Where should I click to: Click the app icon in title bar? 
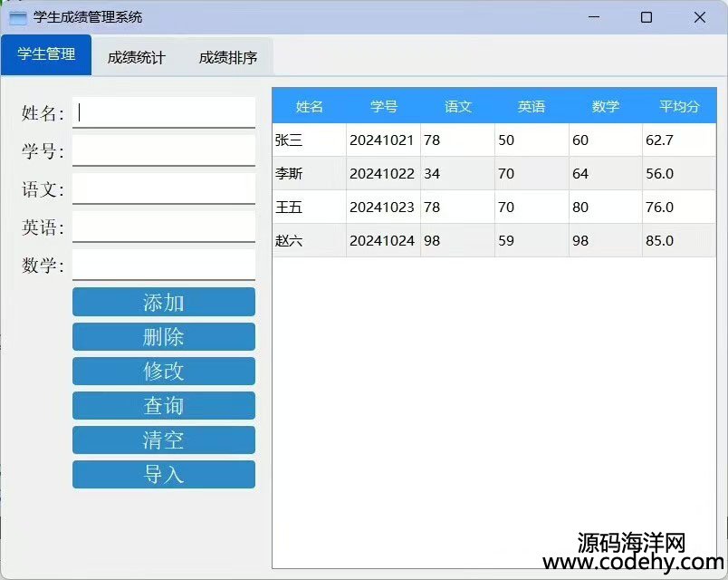[x=17, y=17]
